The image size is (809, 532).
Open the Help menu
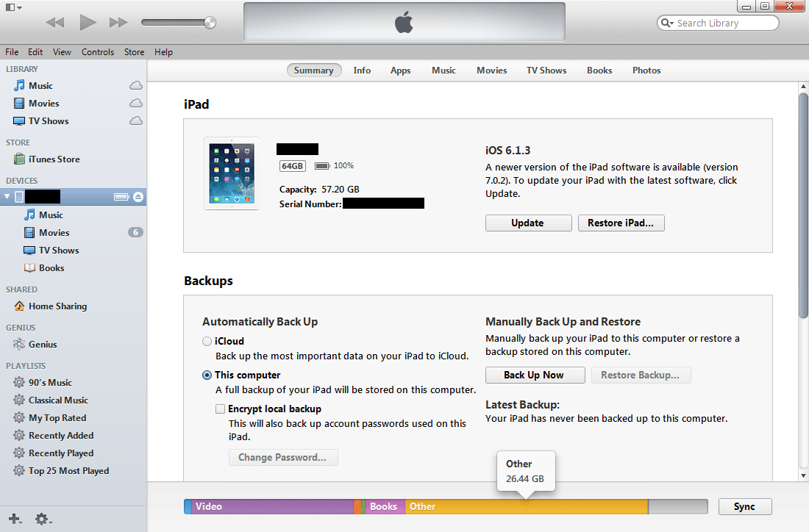[x=163, y=52]
